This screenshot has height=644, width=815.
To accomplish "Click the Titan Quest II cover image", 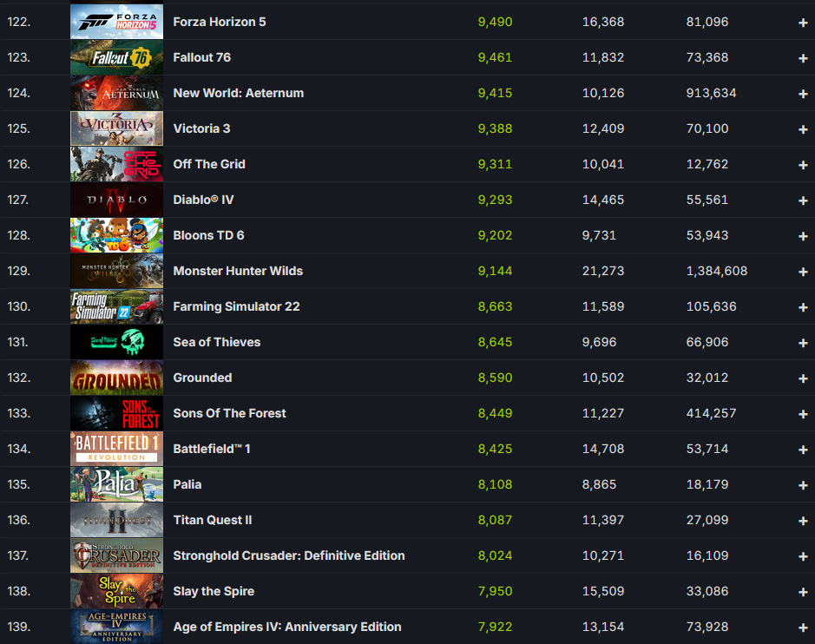I will click(x=116, y=520).
